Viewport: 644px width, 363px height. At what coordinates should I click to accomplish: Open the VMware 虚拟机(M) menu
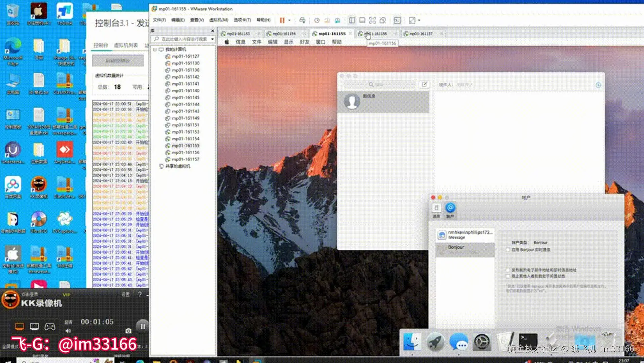coord(219,20)
